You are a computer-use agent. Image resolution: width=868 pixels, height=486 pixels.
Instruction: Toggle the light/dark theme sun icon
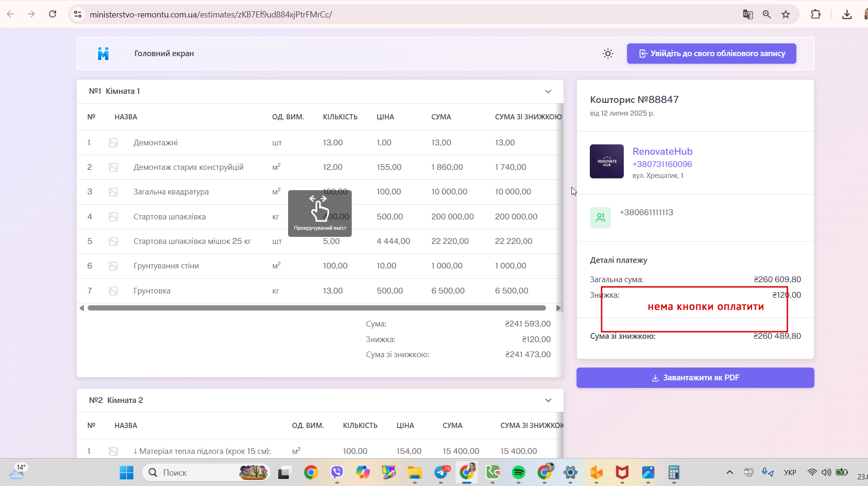(608, 54)
